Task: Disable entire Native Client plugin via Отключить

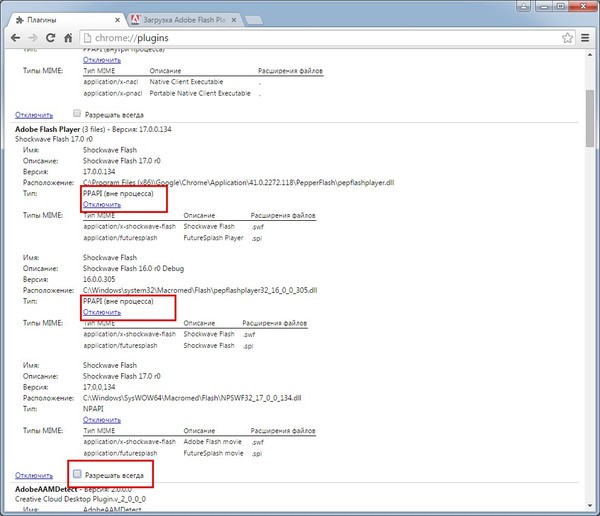Action: [x=34, y=115]
